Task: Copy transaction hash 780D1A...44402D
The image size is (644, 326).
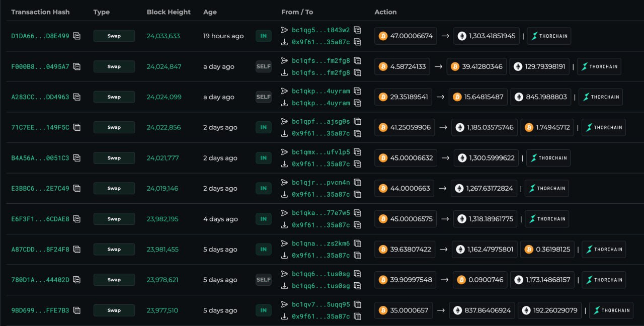Action: (76, 280)
